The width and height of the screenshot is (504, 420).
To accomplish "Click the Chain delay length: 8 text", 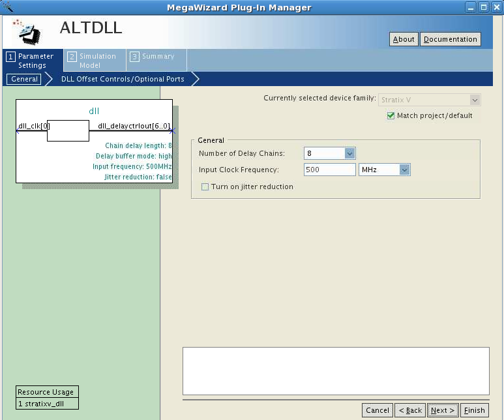I will 138,145.
